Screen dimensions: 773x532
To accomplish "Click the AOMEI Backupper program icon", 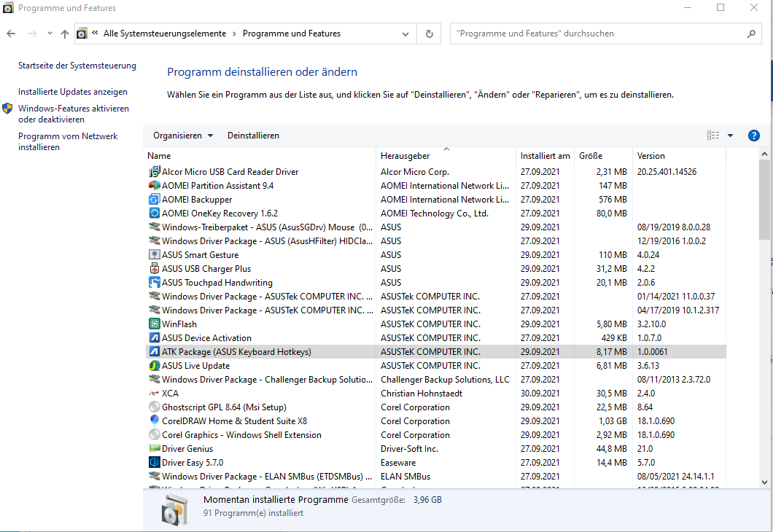I will tap(155, 199).
